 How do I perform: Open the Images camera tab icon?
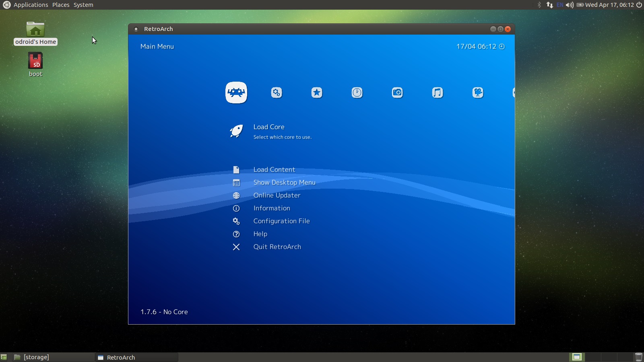397,93
